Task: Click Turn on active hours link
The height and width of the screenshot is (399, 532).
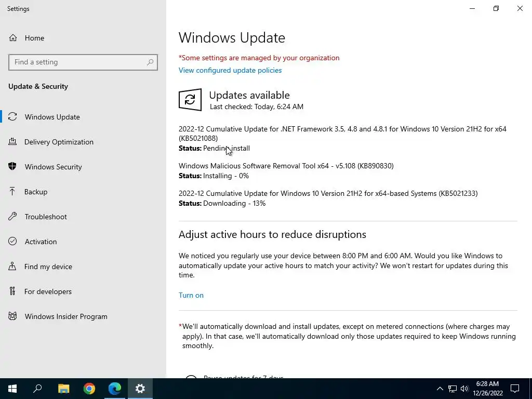Action: pos(191,295)
